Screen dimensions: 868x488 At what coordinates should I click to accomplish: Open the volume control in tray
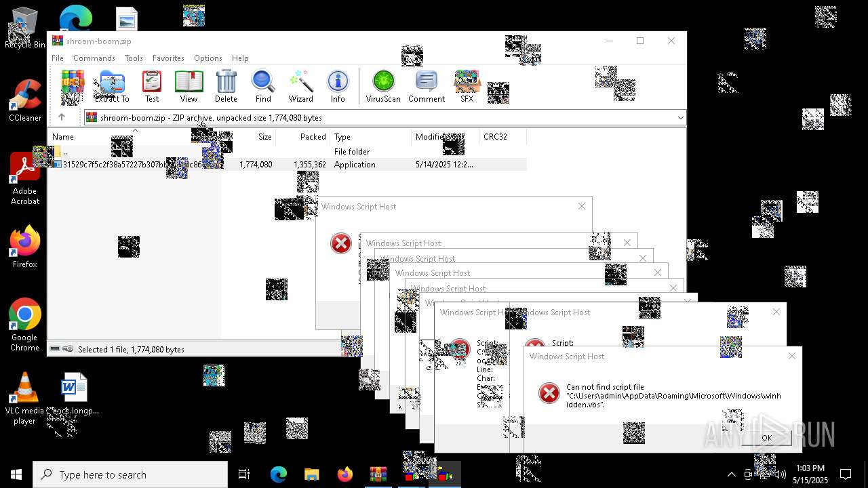[781, 474]
